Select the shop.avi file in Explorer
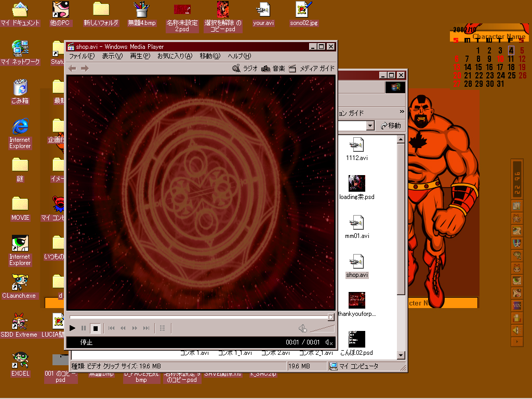 pos(356,267)
